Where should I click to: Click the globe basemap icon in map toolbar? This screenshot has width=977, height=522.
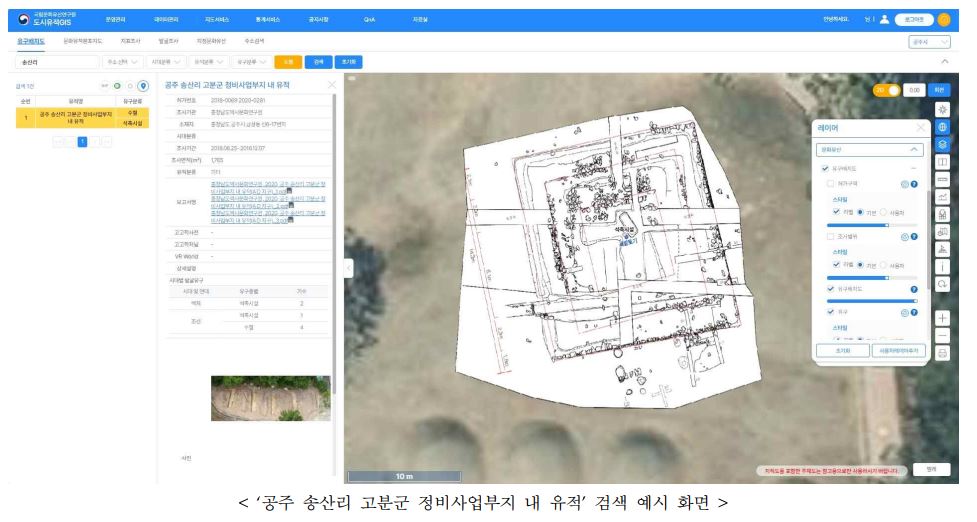pos(942,127)
